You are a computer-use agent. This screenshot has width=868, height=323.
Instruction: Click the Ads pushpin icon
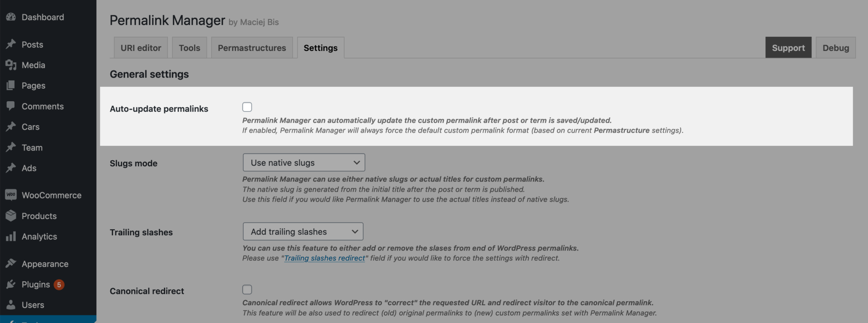click(11, 168)
